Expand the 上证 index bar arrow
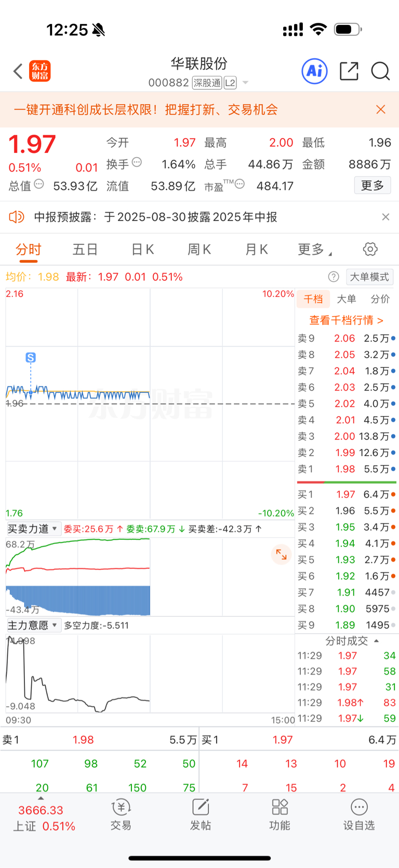 [41, 798]
